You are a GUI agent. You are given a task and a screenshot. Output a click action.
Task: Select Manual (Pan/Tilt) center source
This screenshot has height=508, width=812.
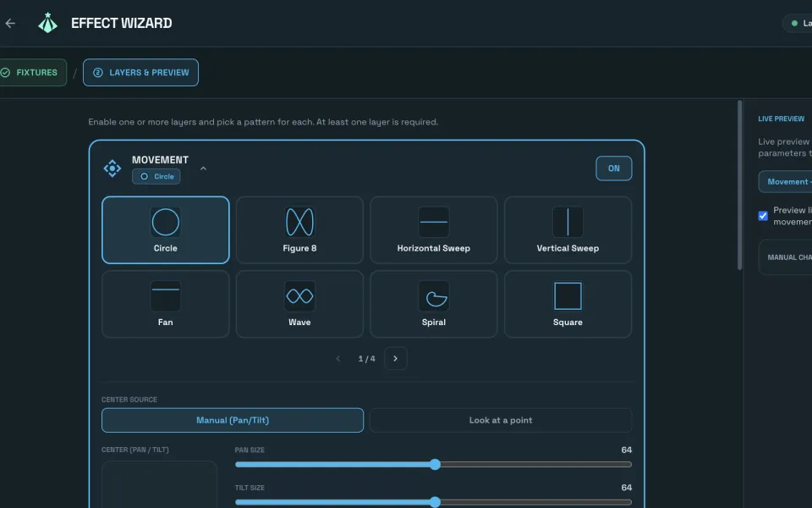[x=233, y=421]
